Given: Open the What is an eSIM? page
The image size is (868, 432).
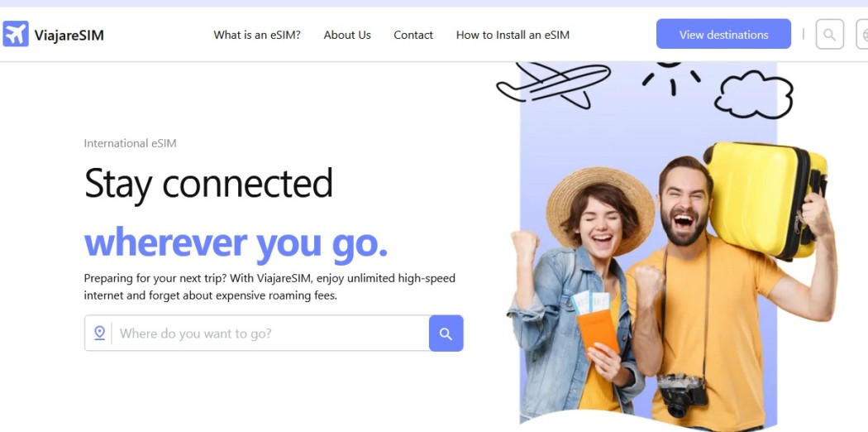Looking at the screenshot, I should click(257, 35).
